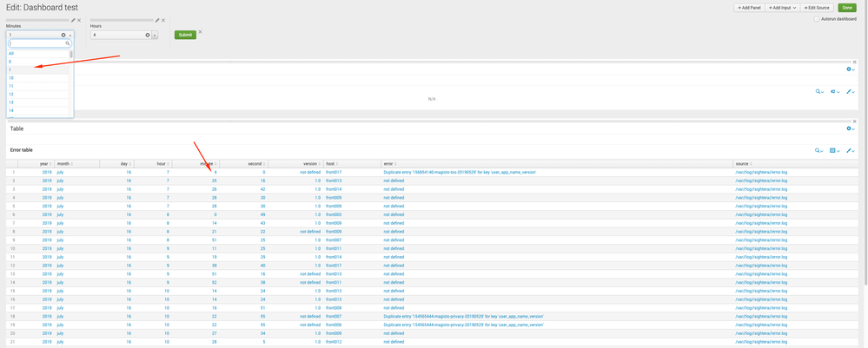Click the green Submit button
Viewport: 868px width, 348px height.
click(185, 35)
